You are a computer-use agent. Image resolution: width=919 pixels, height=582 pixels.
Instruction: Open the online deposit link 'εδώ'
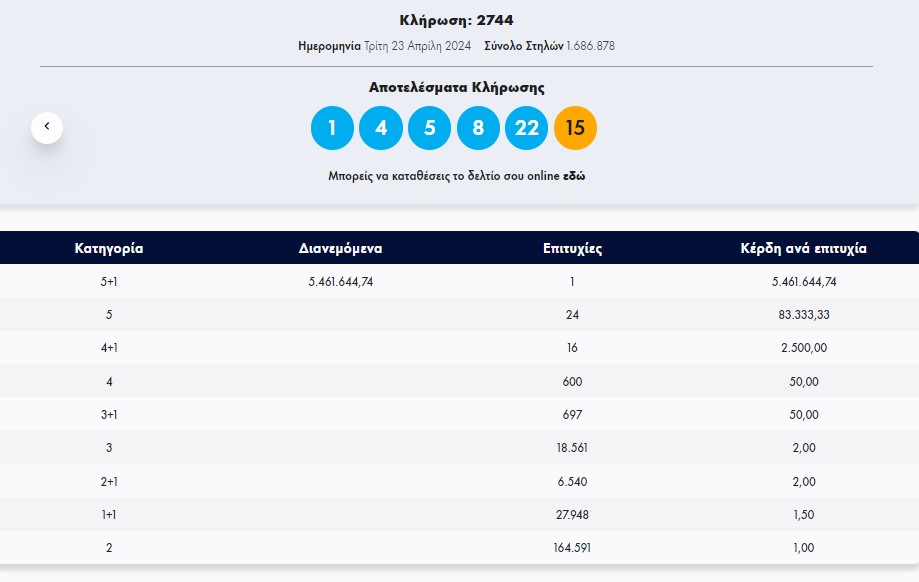point(574,176)
